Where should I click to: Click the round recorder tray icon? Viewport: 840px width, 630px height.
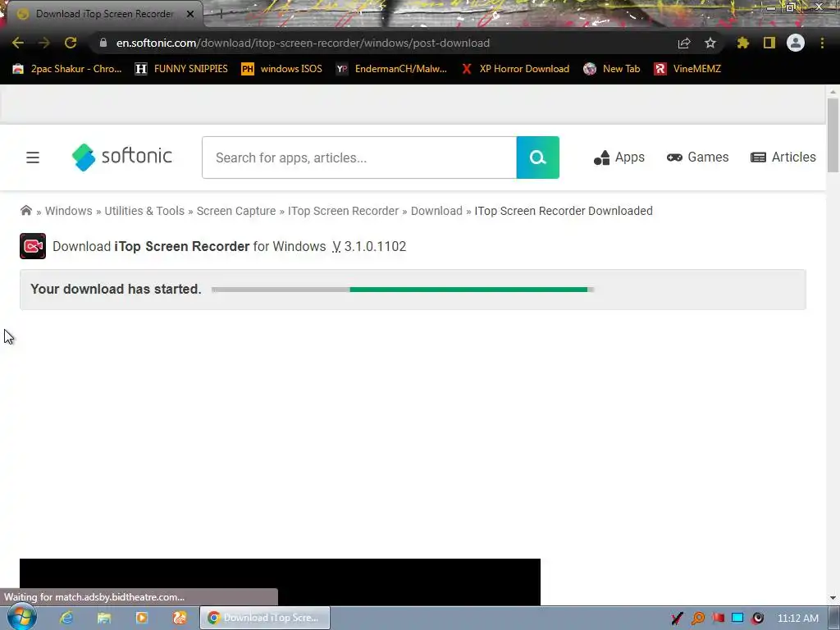tap(757, 619)
